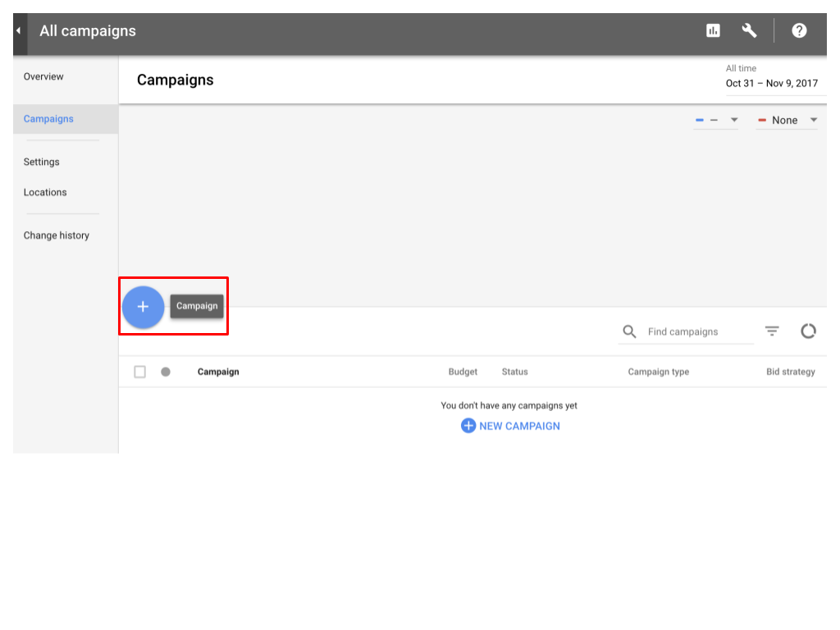Open Change history in sidebar
The width and height of the screenshot is (840, 630).
tap(57, 235)
